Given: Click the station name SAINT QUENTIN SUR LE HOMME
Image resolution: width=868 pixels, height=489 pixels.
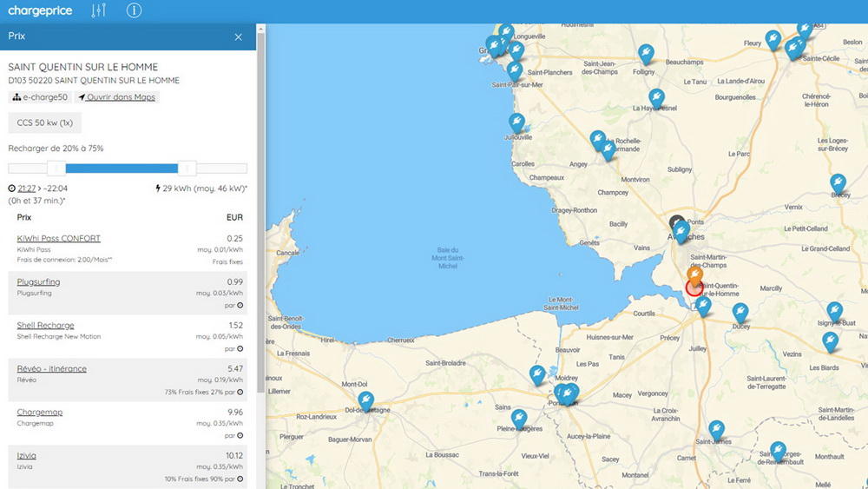Looking at the screenshot, I should (83, 67).
